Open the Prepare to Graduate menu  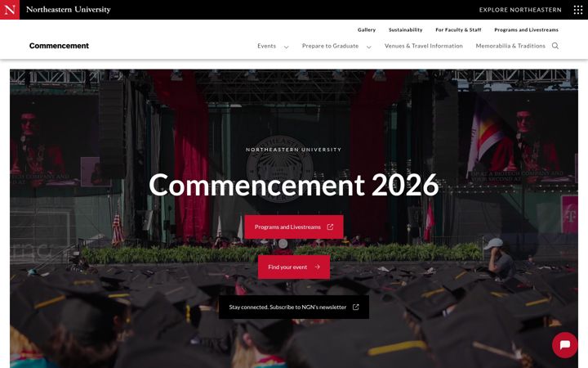331,46
